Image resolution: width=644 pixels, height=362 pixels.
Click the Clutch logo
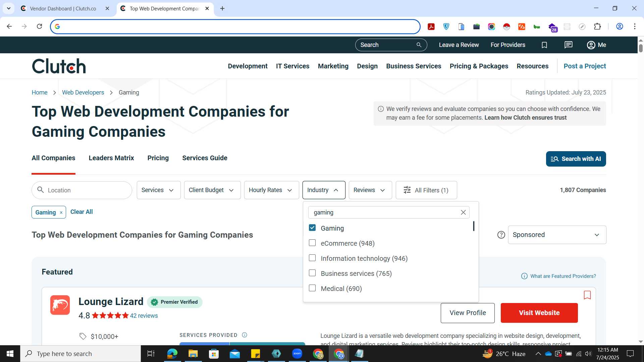point(59,66)
